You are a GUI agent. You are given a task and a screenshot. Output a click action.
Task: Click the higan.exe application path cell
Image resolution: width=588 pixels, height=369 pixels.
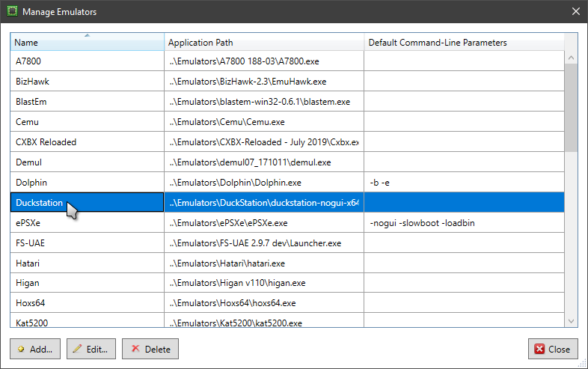[264, 283]
